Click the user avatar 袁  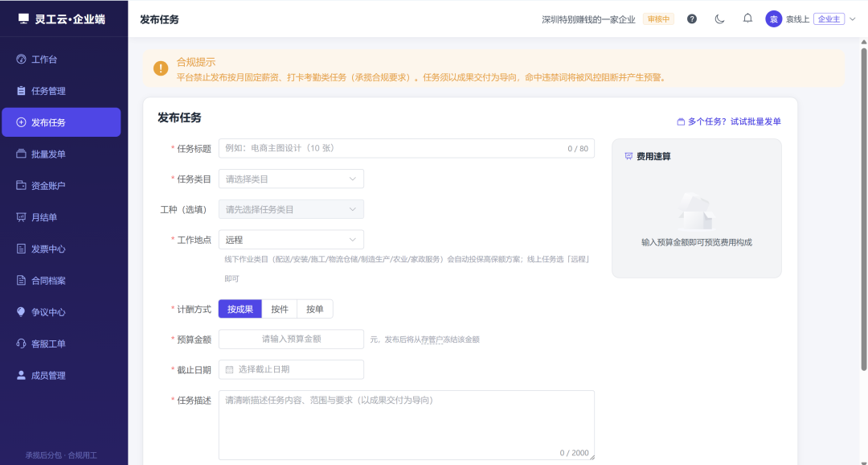click(773, 19)
